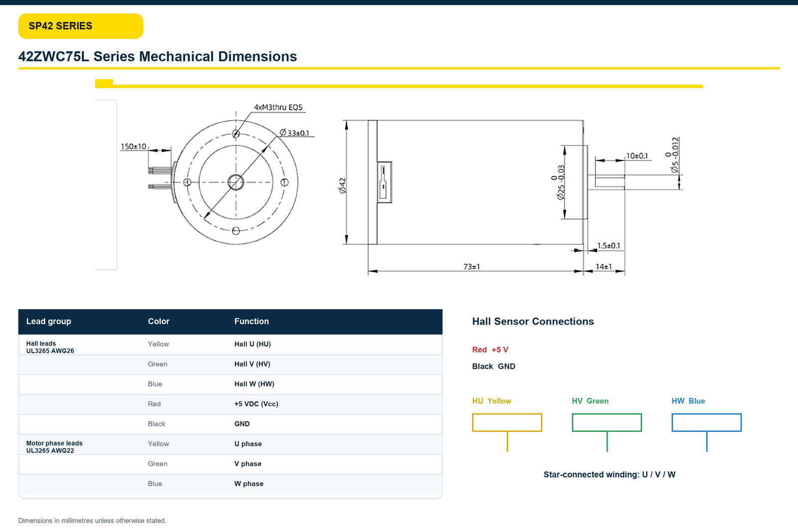Viewport: 798px width, 532px height.
Task: Select the 14±1 shaft length dimension
Action: tap(603, 267)
